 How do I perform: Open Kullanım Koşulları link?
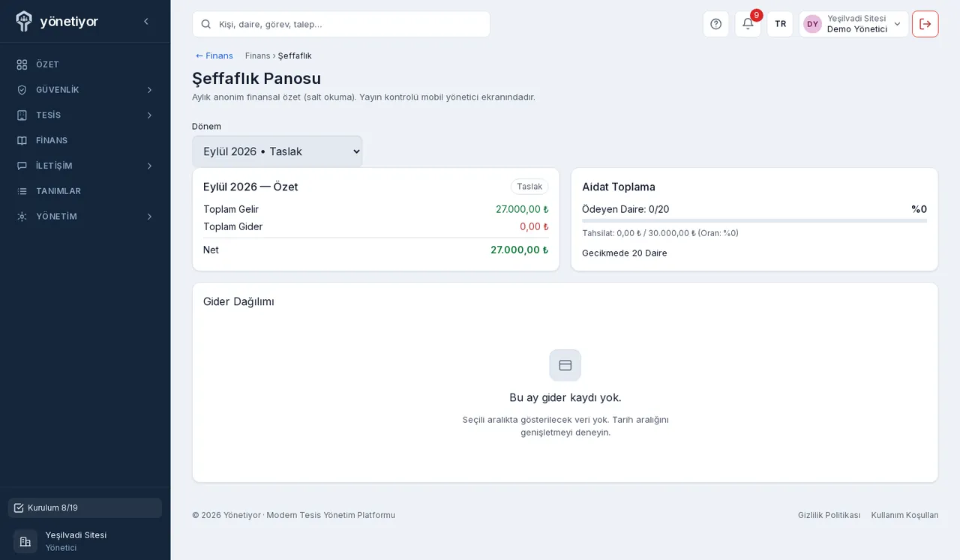coord(905,515)
